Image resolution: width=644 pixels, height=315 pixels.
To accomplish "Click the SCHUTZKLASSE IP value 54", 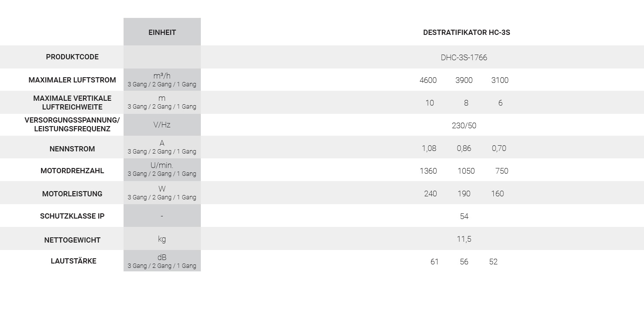I will pos(464,216).
